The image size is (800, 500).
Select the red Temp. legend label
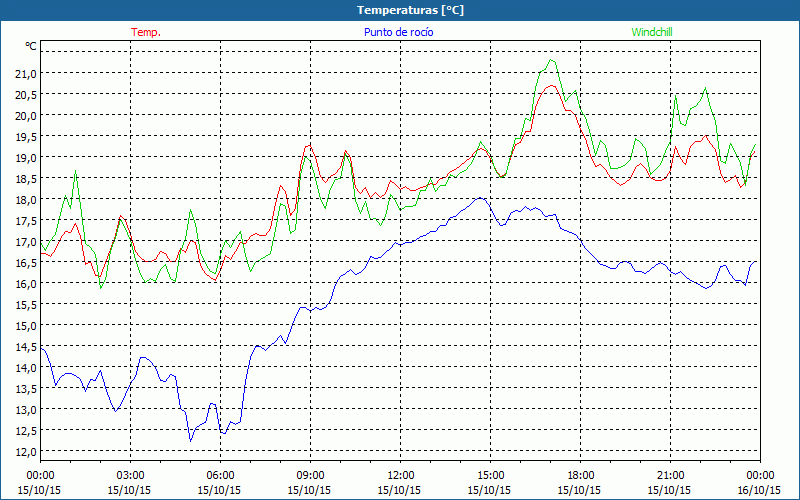click(x=146, y=32)
